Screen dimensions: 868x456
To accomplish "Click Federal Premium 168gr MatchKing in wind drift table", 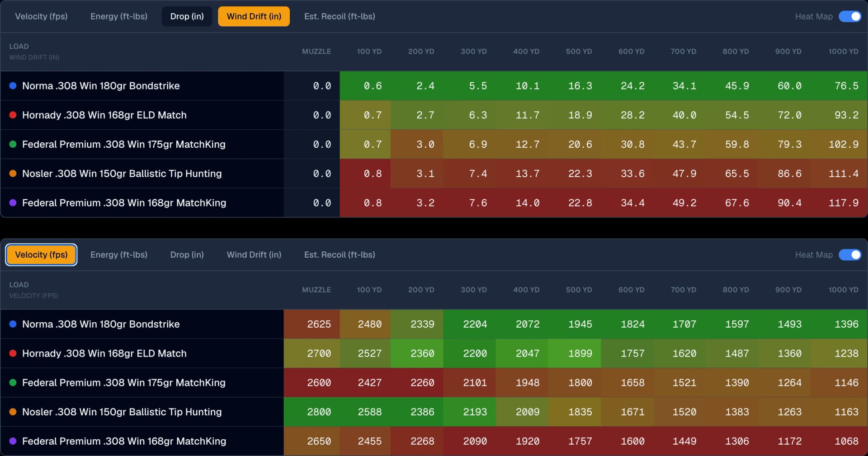I will click(x=124, y=203).
